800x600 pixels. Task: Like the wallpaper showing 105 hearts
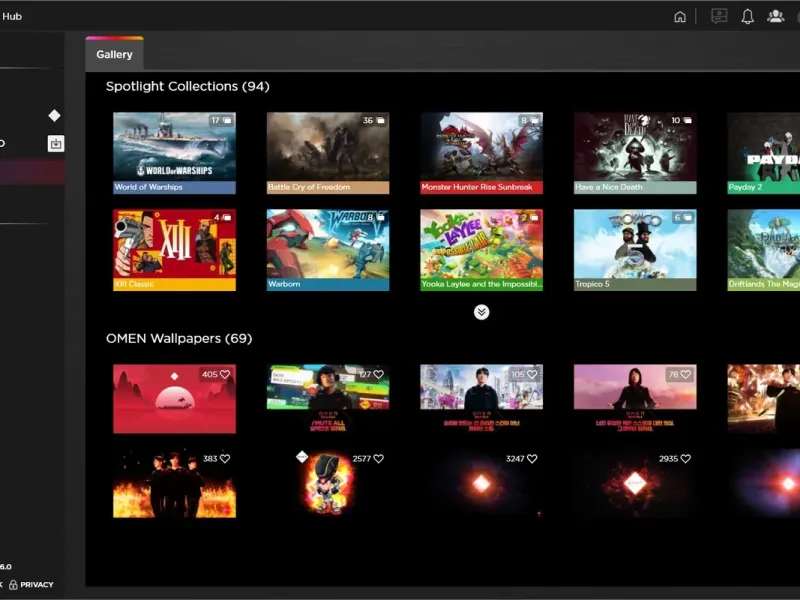pos(532,374)
